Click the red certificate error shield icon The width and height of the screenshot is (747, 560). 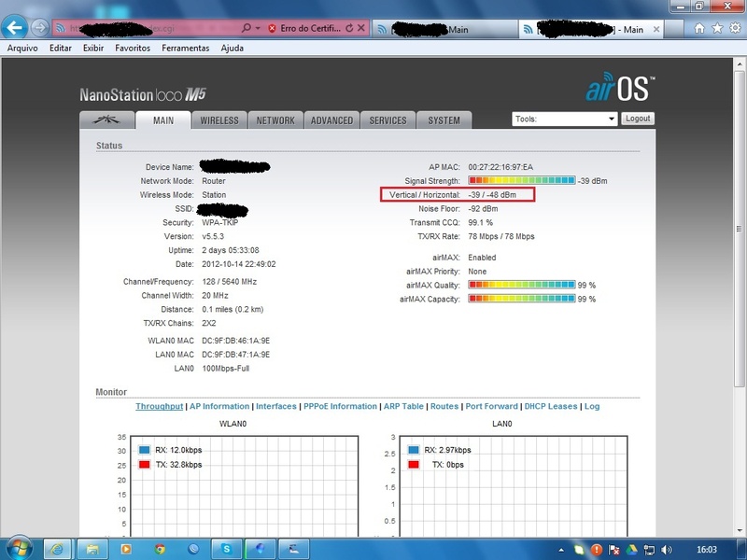point(272,29)
